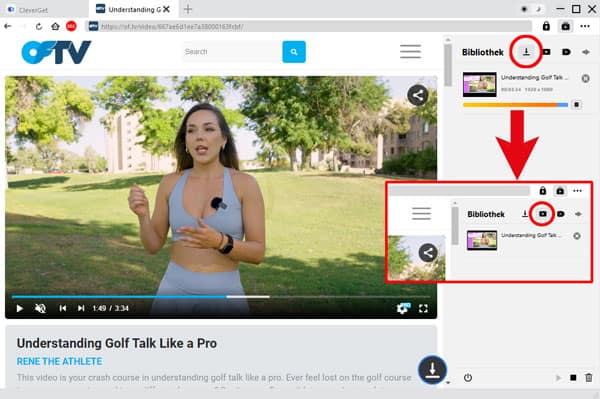Click the OFTV logo

click(x=56, y=52)
